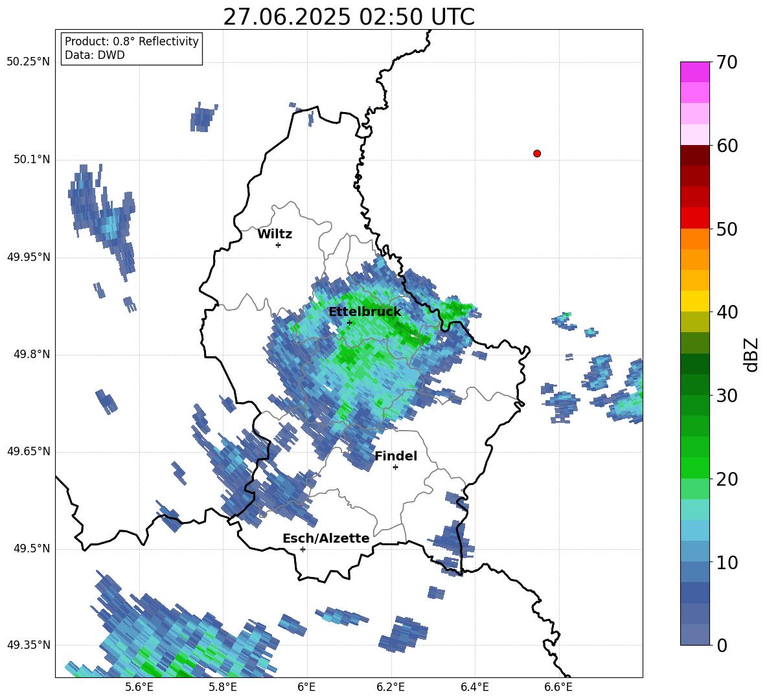Click the title '27.06.2025 02:50 UTC'
This screenshot has width=767, height=700.
click(349, 17)
